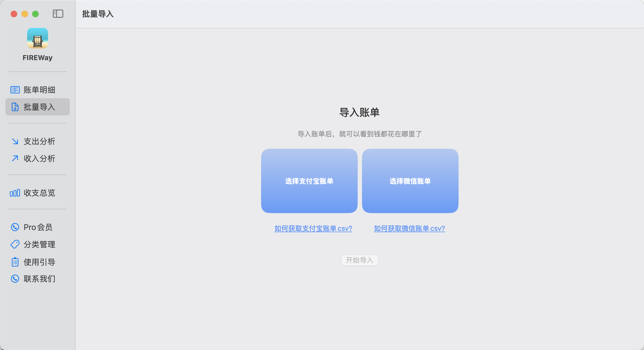Image resolution: width=644 pixels, height=350 pixels.
Task: Switch to 收支总览 in the sidebar
Action: [39, 193]
